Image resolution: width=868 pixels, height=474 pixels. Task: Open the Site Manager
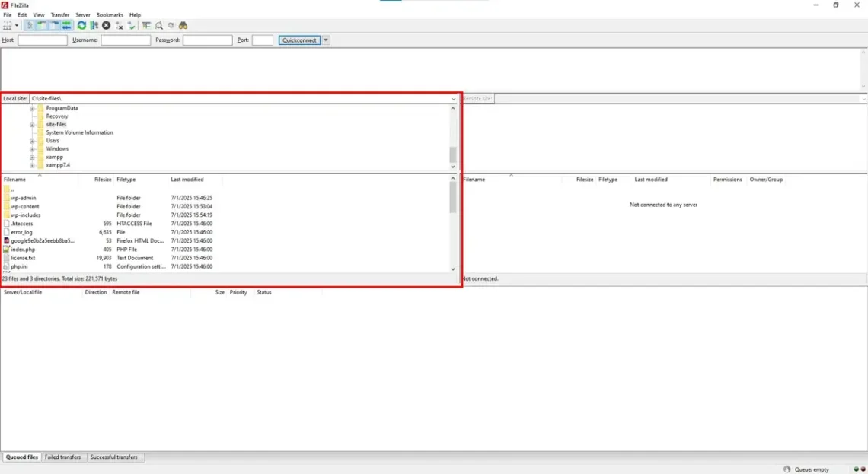point(8,25)
